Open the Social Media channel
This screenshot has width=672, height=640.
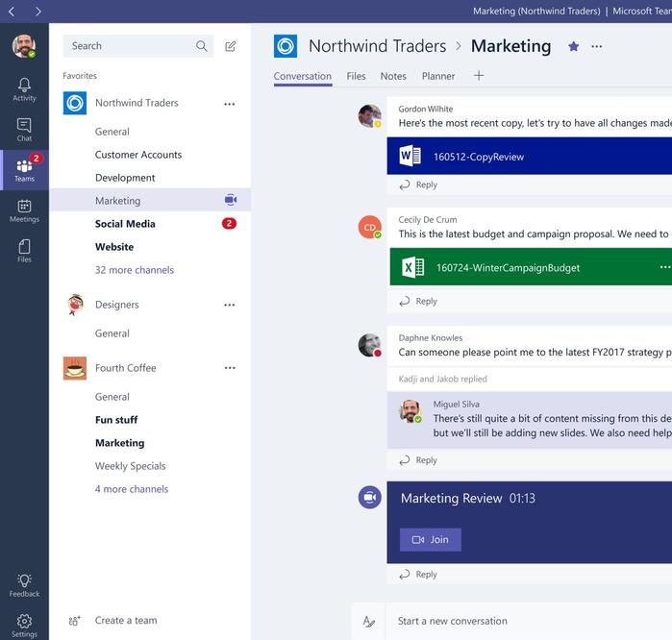coord(125,224)
